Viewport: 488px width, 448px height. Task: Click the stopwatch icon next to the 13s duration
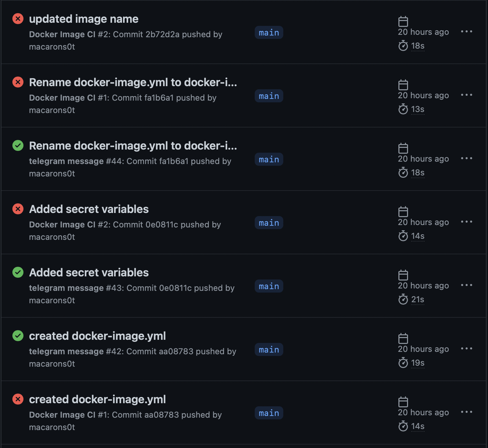coord(403,109)
